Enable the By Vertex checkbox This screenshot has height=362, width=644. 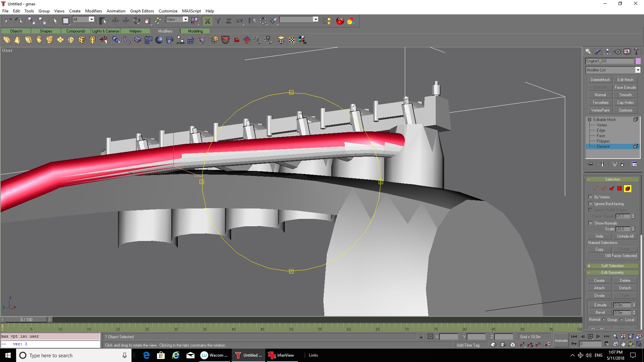(591, 197)
